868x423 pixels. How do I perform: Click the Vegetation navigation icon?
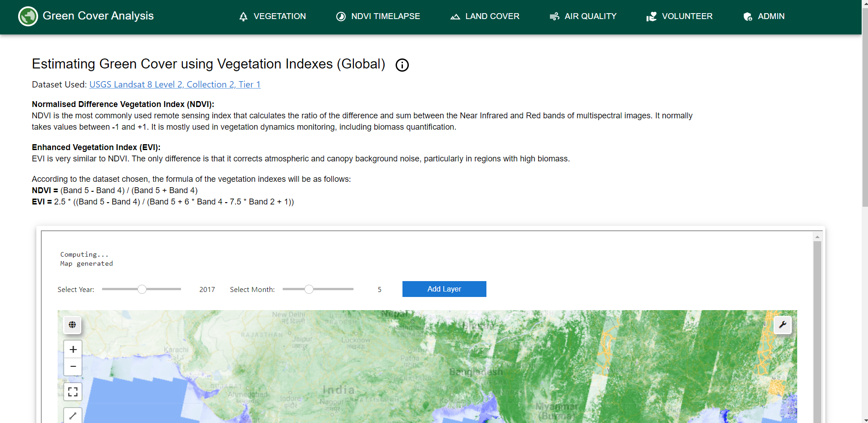tap(243, 16)
